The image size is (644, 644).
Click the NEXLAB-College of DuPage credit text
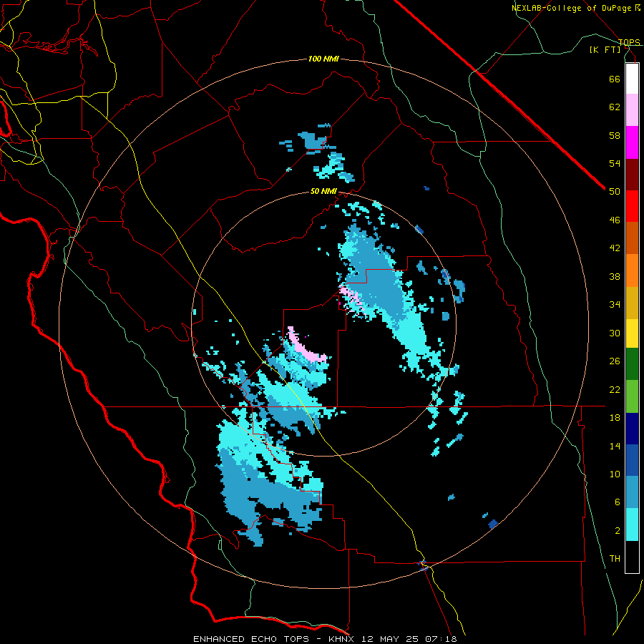pyautogui.click(x=572, y=8)
